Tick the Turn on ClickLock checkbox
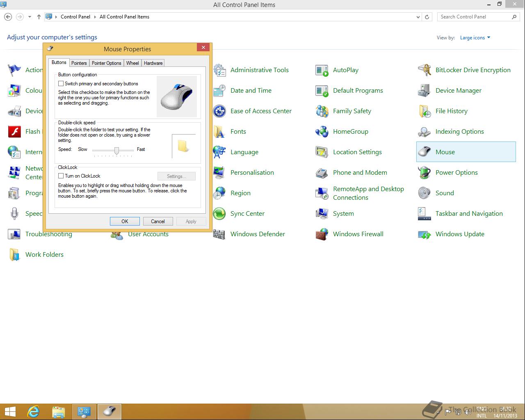The height and width of the screenshot is (420, 525). click(61, 176)
